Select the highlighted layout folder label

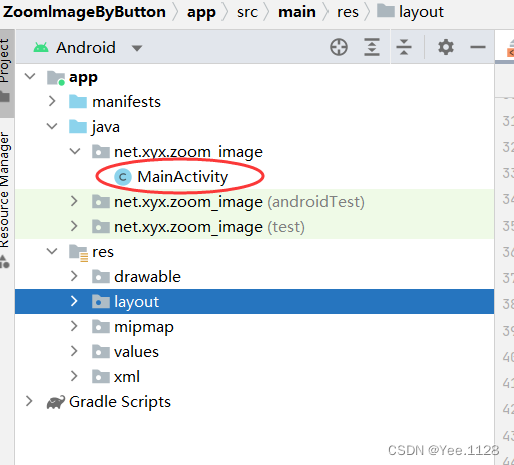pyautogui.click(x=136, y=302)
